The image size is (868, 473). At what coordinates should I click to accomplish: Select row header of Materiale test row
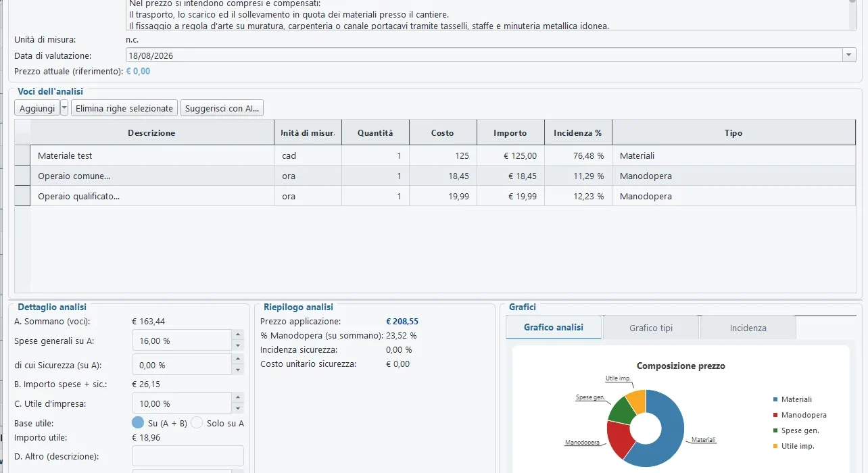click(x=22, y=155)
